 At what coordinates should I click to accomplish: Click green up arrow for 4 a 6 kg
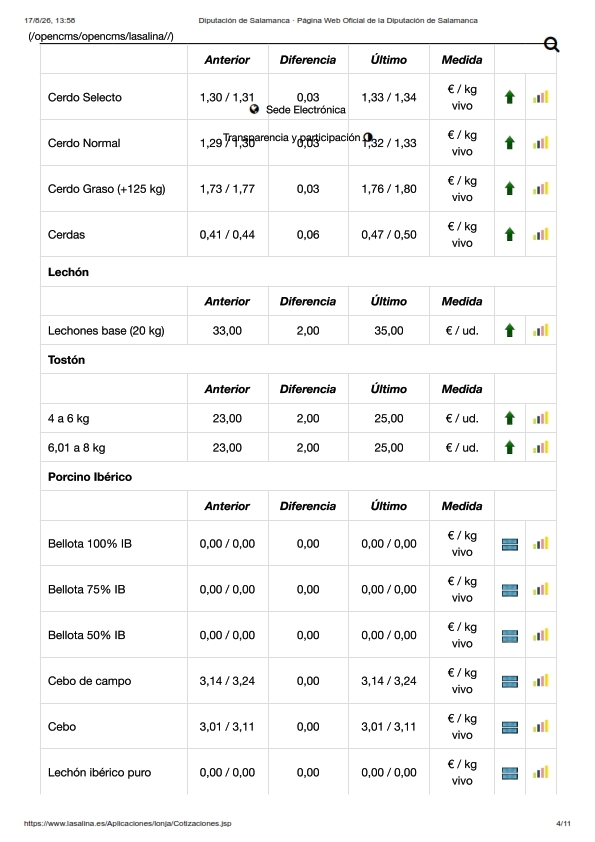click(x=510, y=418)
